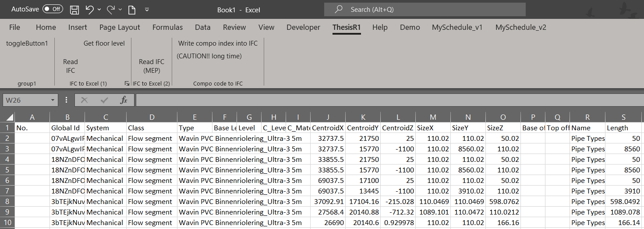Click the Cancel (X) formula bar icon
The width and height of the screenshot is (644, 229).
(84, 100)
